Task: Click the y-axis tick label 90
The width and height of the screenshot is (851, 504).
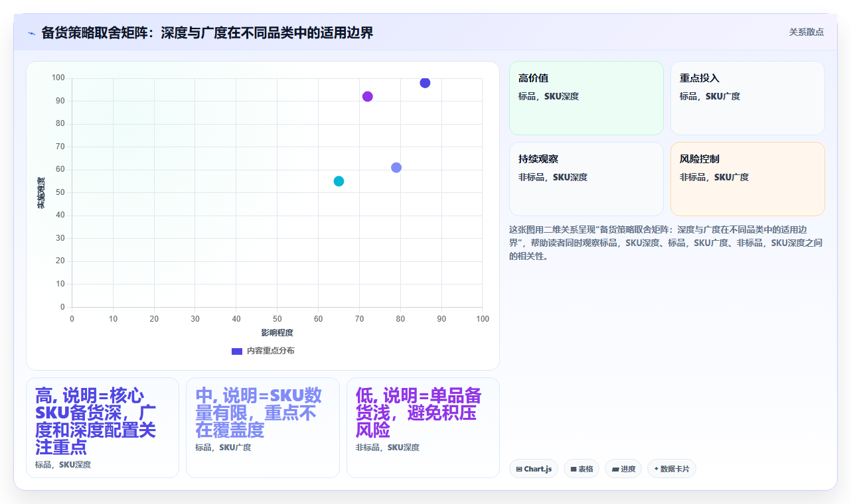Action: pos(60,101)
